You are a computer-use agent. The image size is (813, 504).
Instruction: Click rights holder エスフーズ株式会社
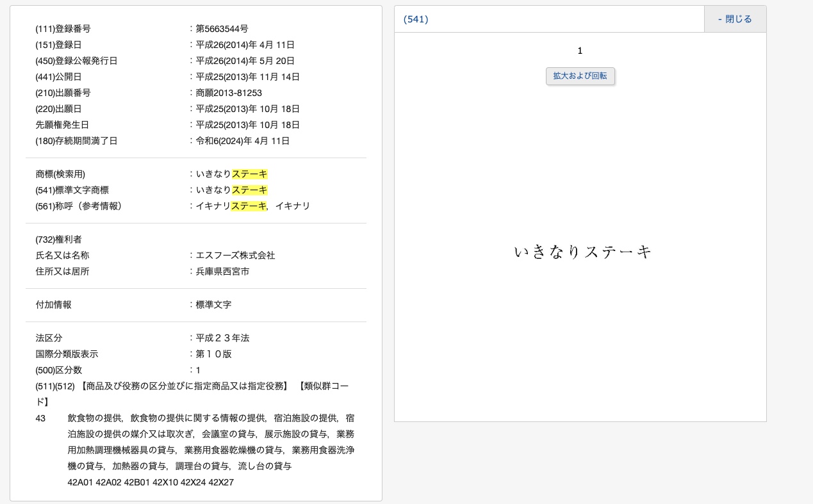pos(235,256)
